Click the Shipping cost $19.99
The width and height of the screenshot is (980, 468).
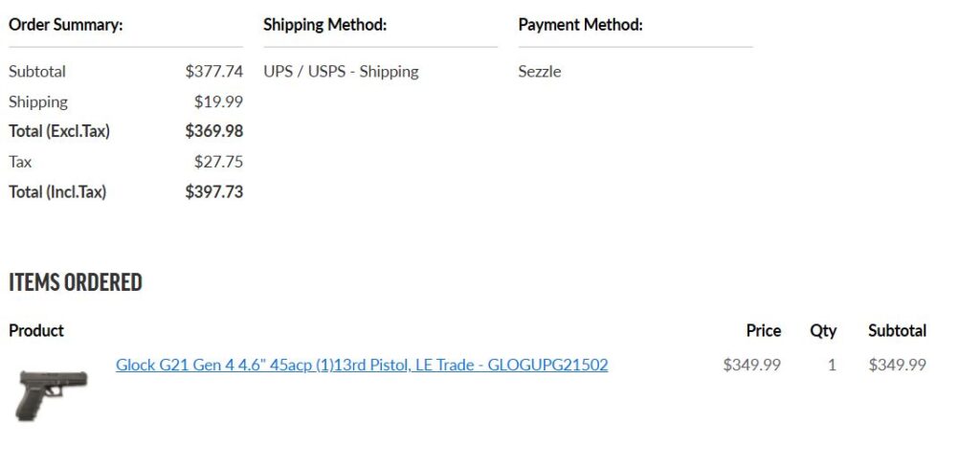(218, 101)
